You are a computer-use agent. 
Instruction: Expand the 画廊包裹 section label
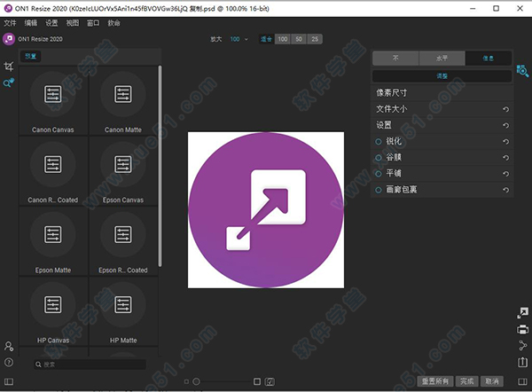coord(402,190)
